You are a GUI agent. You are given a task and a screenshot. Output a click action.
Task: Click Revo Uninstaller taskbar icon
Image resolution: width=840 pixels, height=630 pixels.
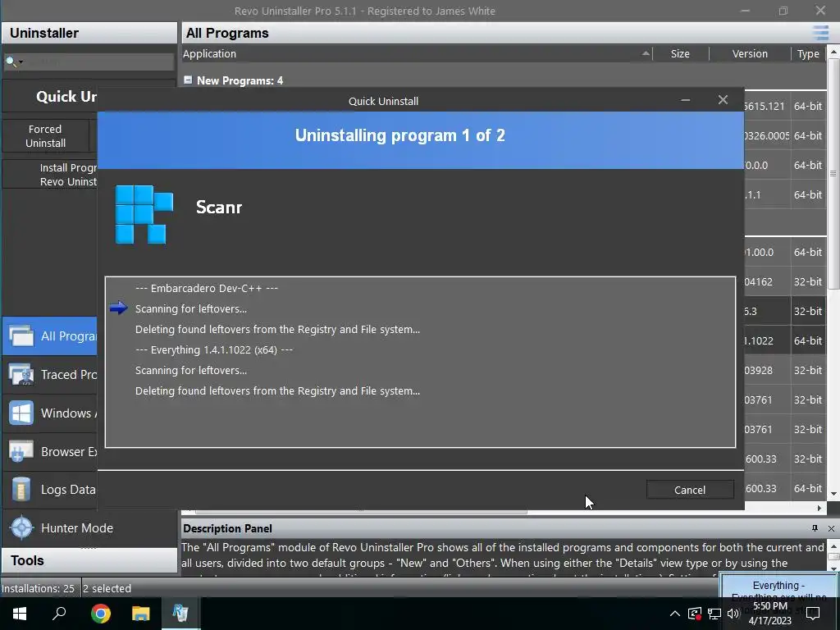[x=180, y=614]
